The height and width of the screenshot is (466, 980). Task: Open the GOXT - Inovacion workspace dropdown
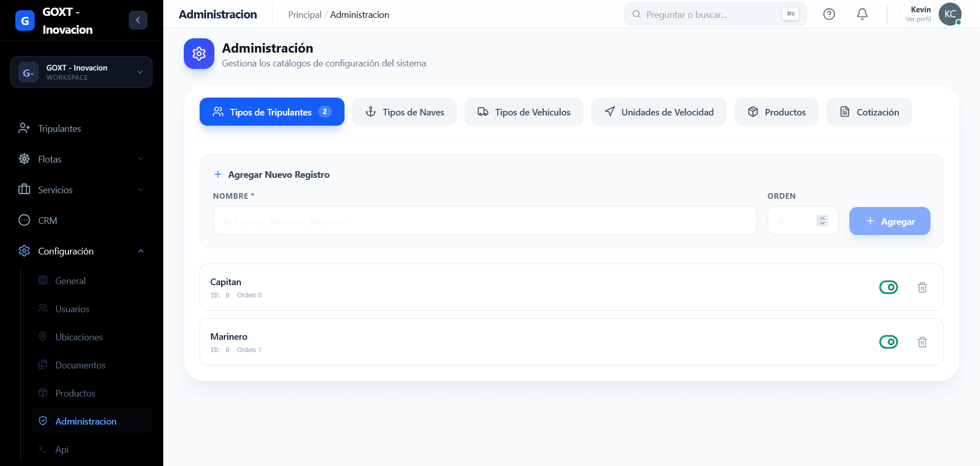[x=81, y=72]
